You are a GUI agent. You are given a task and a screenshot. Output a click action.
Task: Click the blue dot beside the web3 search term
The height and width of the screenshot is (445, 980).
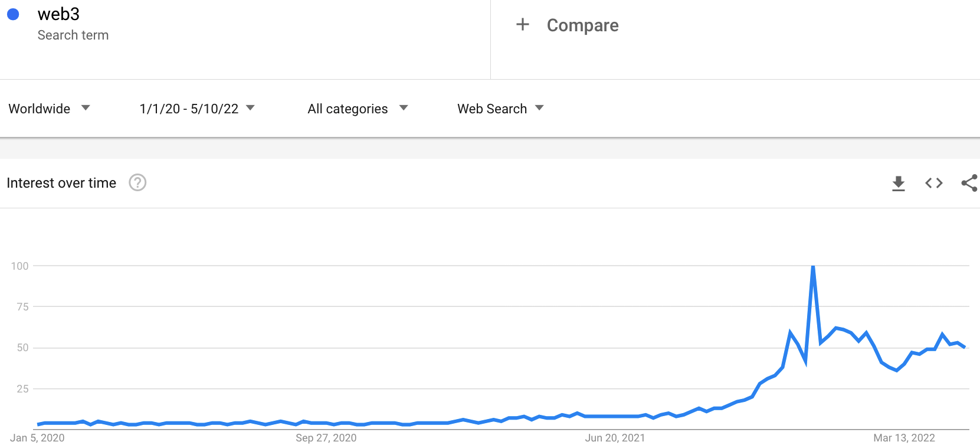click(13, 14)
